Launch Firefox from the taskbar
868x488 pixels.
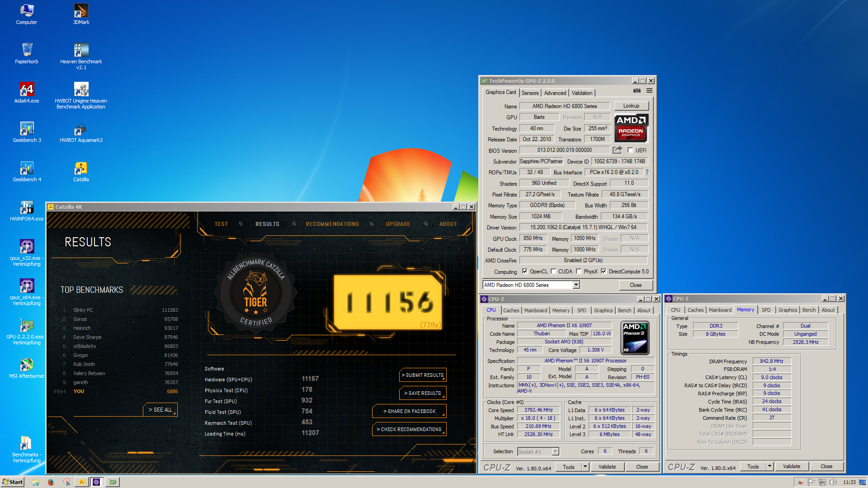(x=51, y=482)
